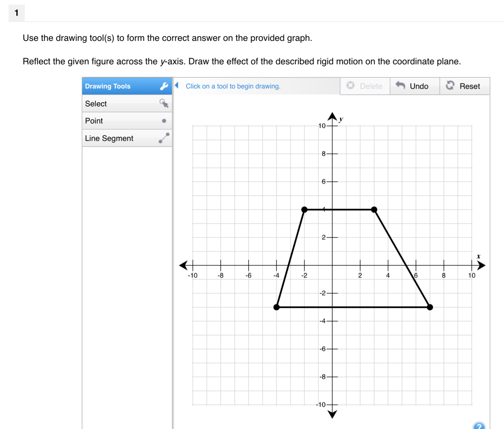The height and width of the screenshot is (429, 504).
Task: Collapse the toolbar using the left-pointing arrow
Action: (177, 85)
